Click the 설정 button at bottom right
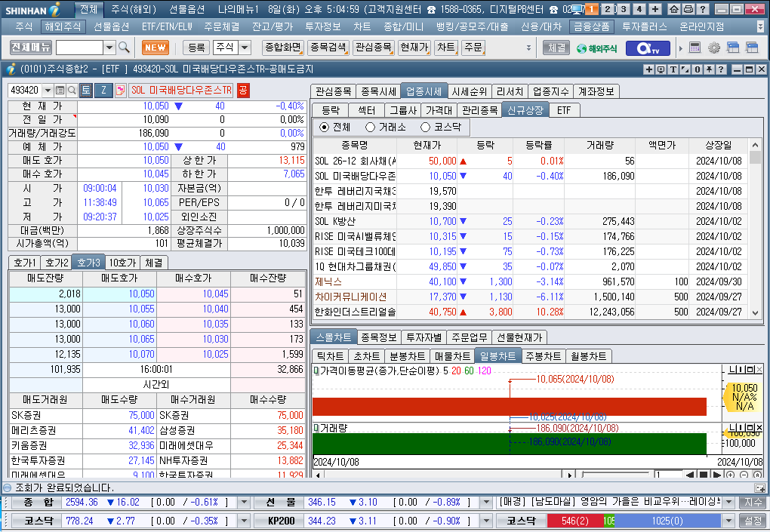The width and height of the screenshot is (770, 532). point(753,521)
